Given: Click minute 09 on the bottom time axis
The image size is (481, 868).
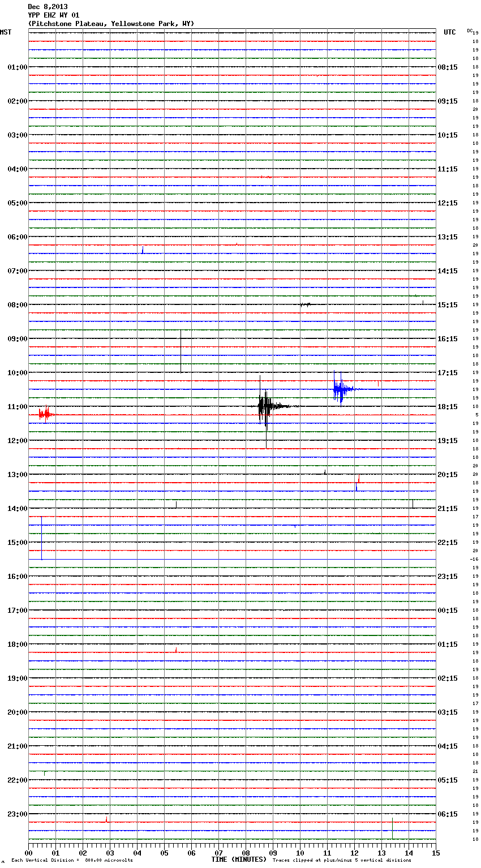Looking at the screenshot, I should click(x=273, y=853).
